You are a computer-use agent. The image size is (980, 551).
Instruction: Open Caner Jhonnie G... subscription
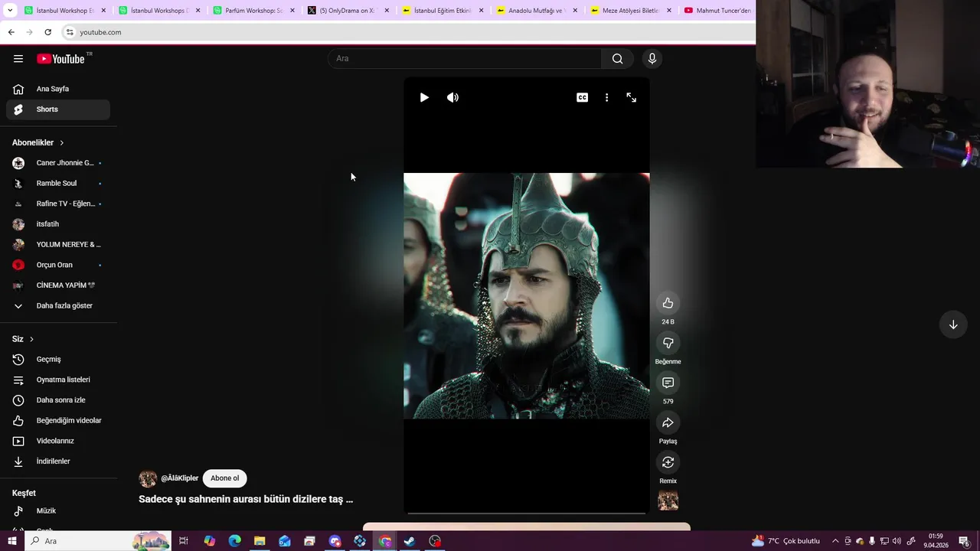coord(58,163)
